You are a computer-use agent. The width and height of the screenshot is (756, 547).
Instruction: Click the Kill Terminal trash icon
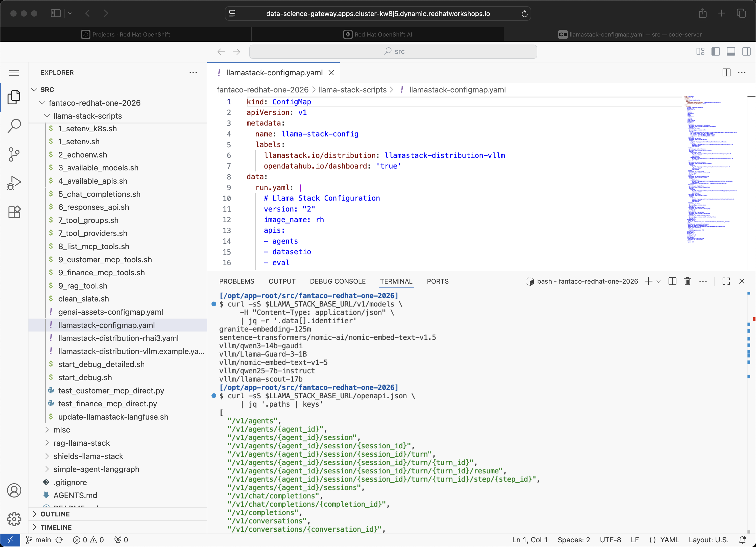[x=687, y=281]
